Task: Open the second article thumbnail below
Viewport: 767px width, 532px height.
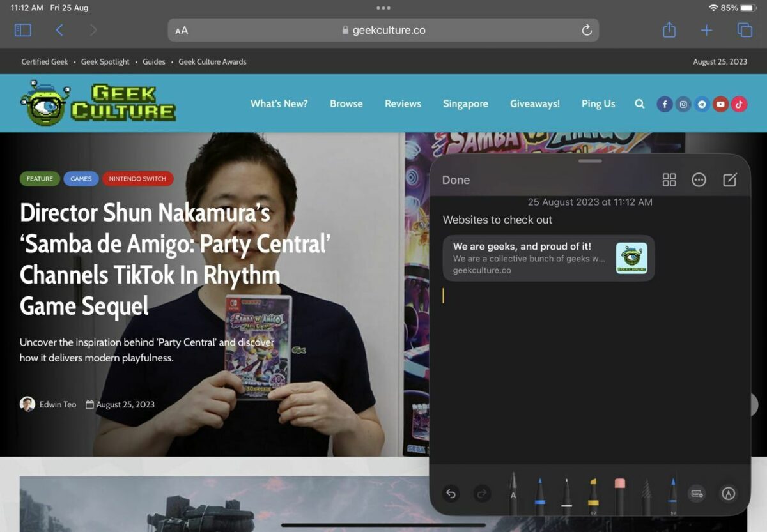Action: tap(224, 503)
